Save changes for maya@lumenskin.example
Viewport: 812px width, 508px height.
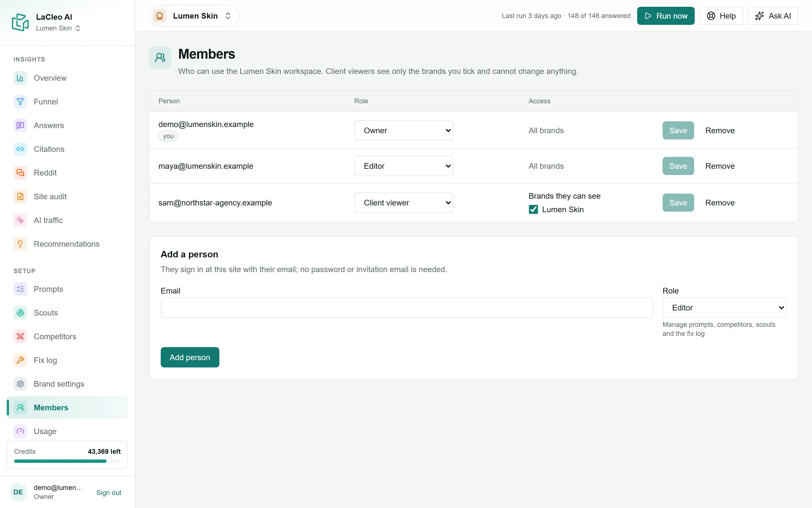pyautogui.click(x=678, y=166)
